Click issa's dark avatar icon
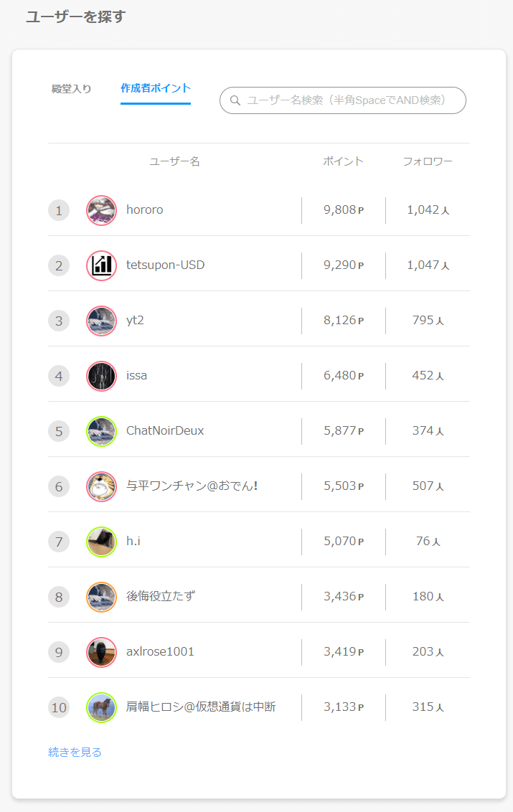The image size is (513, 812). pos(101,376)
